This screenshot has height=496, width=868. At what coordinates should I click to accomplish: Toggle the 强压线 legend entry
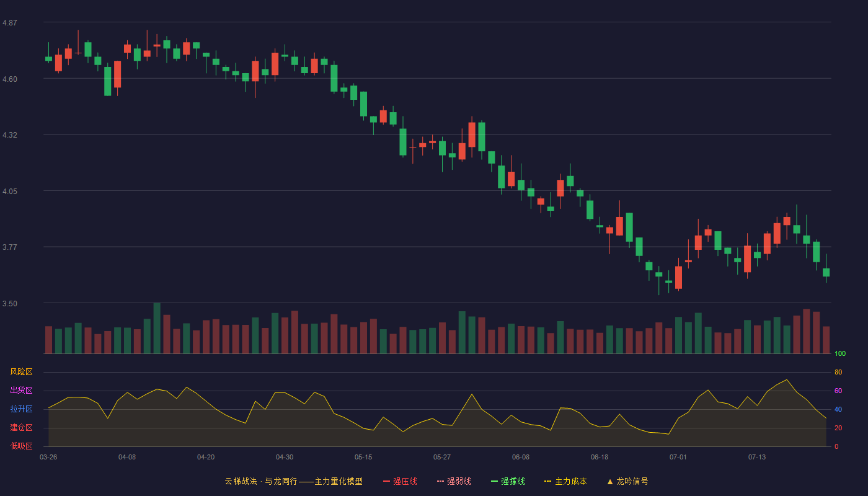coord(400,481)
